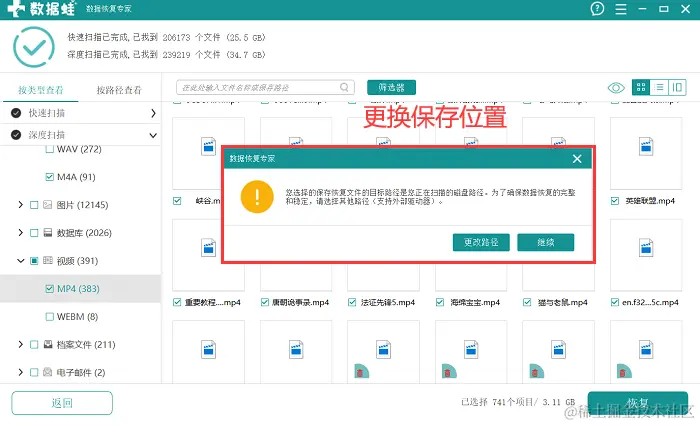Screen dimensions: 700x425
Task: Click 继续 in the dialog
Action: [546, 242]
